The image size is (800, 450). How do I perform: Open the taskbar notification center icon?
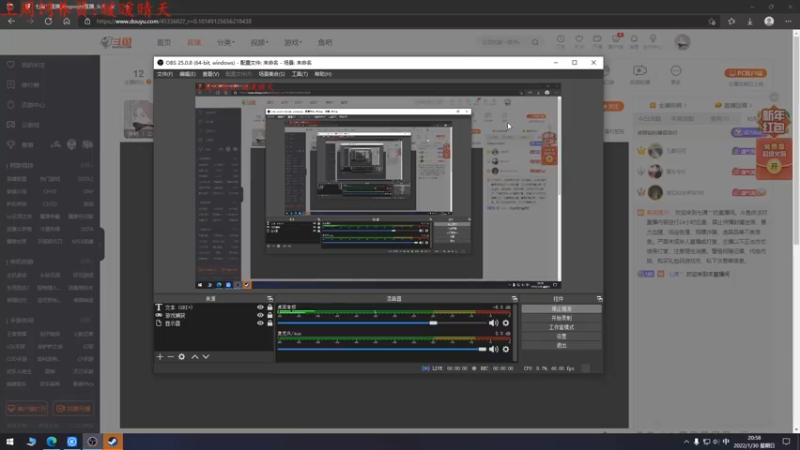coord(786,442)
